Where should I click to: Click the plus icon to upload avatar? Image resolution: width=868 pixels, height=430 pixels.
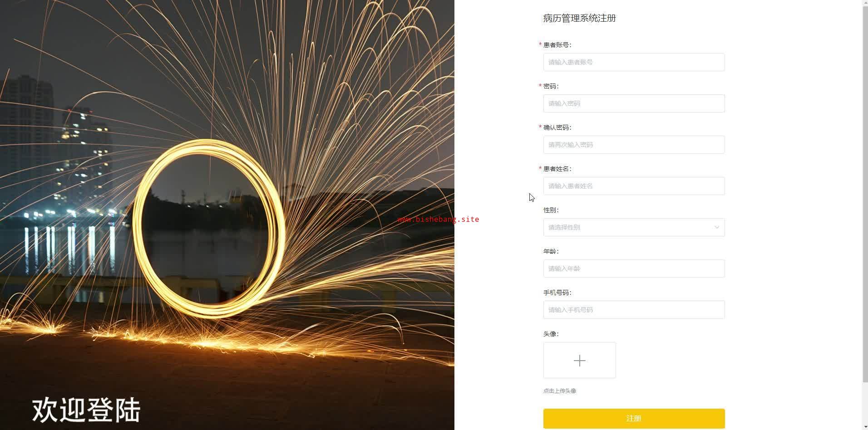click(579, 361)
